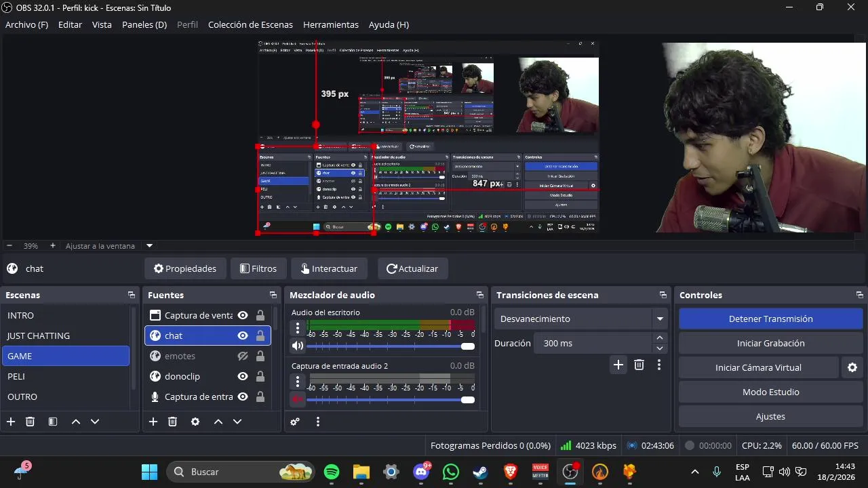Open the scene filters icon in Escenas
This screenshot has height=488, width=868.
pyautogui.click(x=53, y=422)
